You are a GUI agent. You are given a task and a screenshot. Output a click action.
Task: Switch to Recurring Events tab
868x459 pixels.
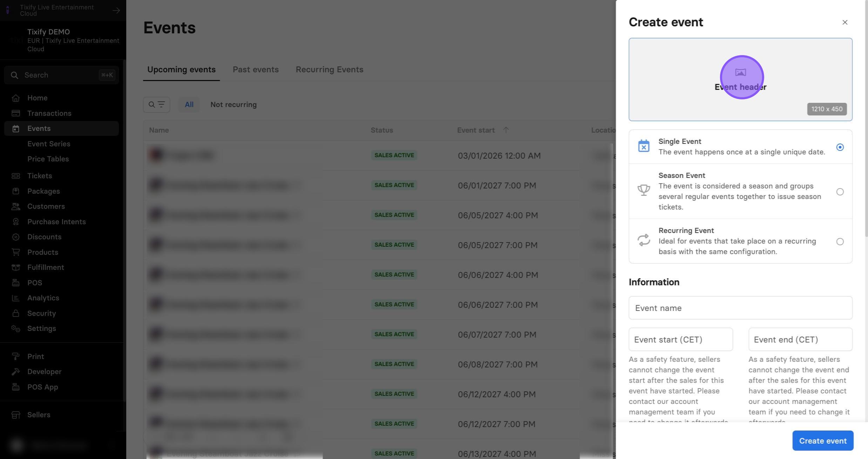coord(329,69)
